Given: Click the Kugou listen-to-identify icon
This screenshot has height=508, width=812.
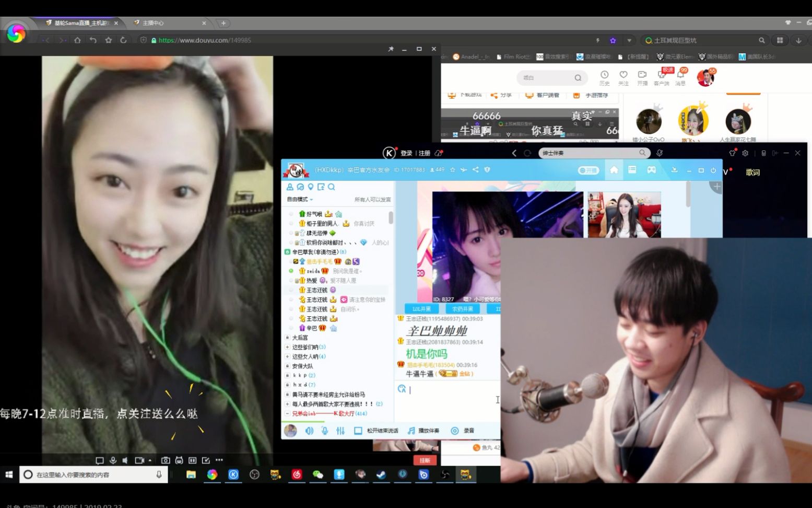Looking at the screenshot, I should pos(660,153).
